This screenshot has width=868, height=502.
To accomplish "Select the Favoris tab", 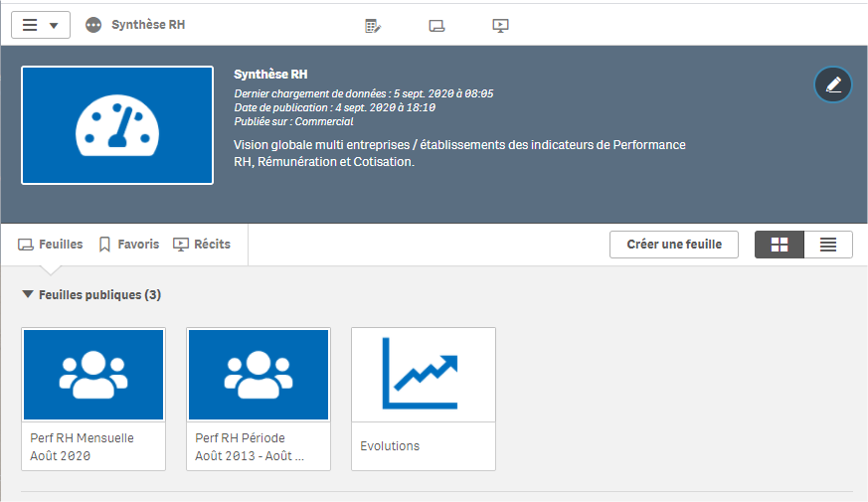I will (x=128, y=245).
